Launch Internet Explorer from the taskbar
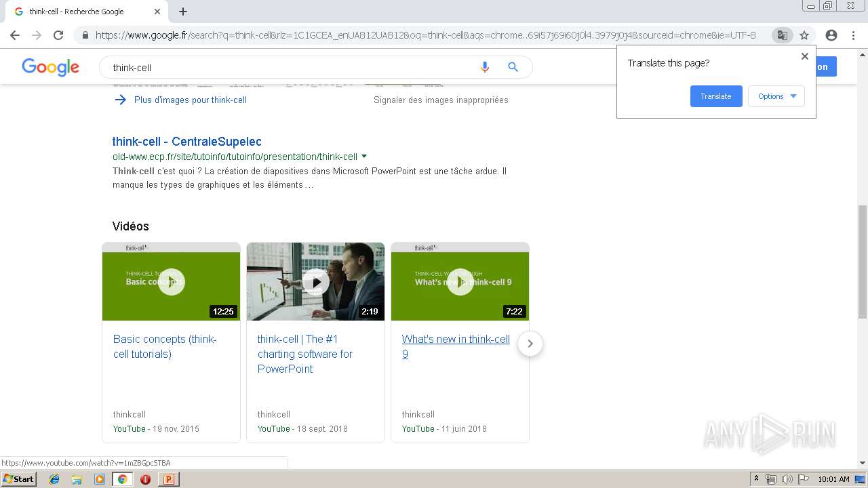 [54, 479]
